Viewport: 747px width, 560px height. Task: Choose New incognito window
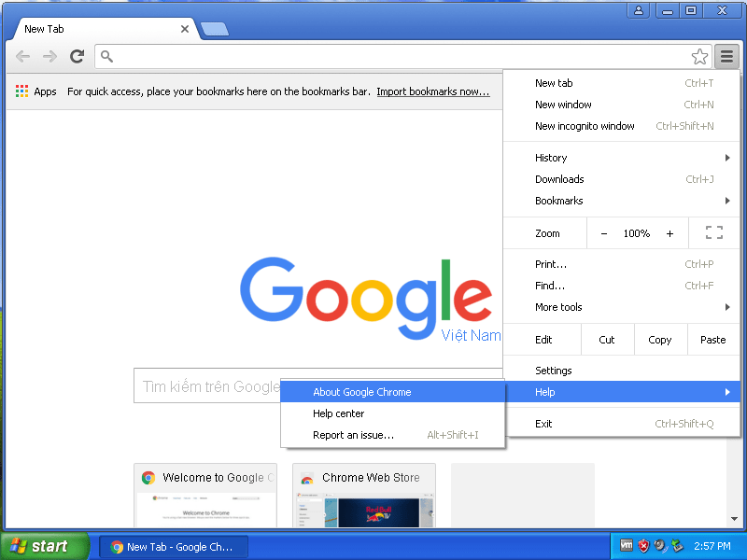tap(585, 126)
